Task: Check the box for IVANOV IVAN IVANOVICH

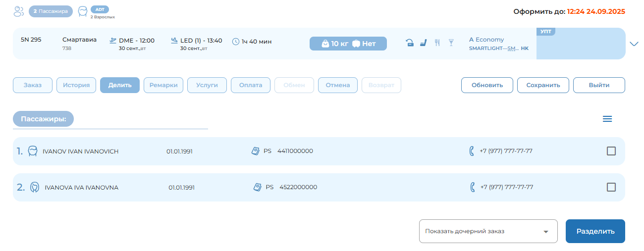Action: tap(611, 151)
